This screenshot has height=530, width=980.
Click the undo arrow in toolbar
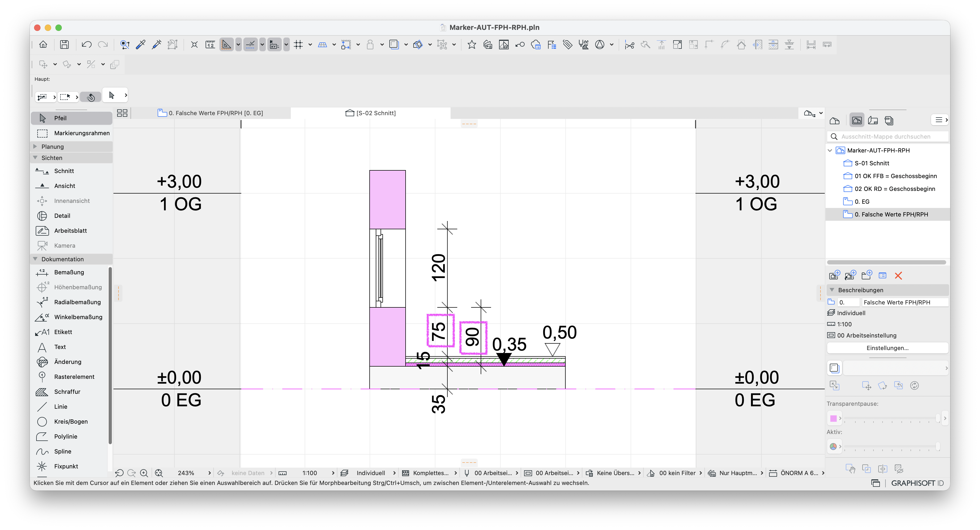[x=86, y=45]
